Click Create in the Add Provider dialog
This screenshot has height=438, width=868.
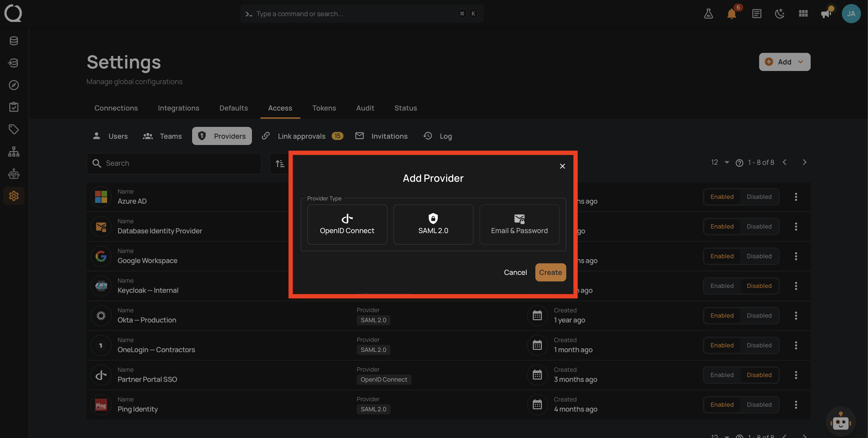pos(550,272)
